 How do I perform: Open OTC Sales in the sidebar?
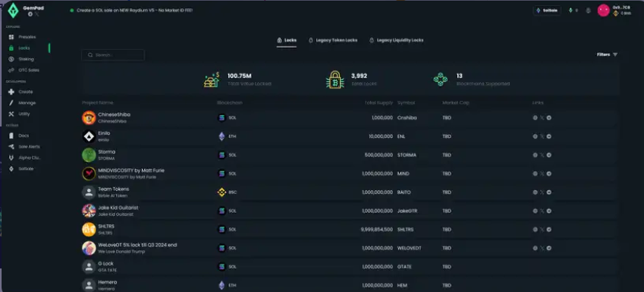[x=28, y=70]
